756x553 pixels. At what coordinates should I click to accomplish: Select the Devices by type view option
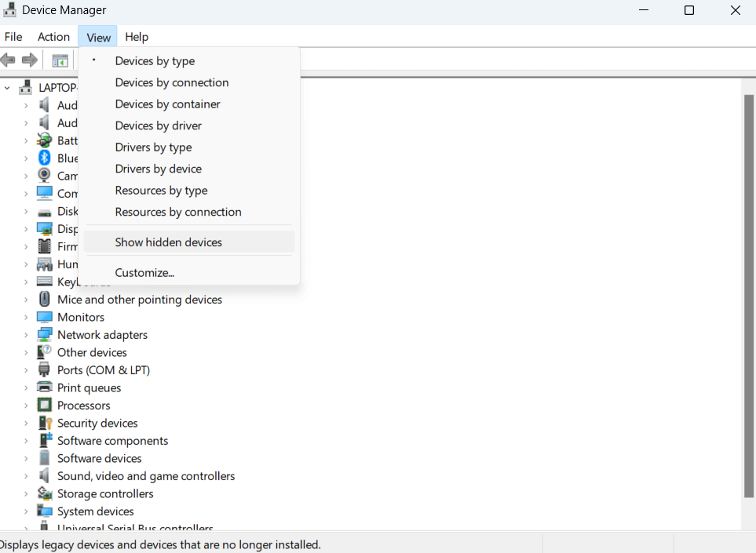coord(155,61)
